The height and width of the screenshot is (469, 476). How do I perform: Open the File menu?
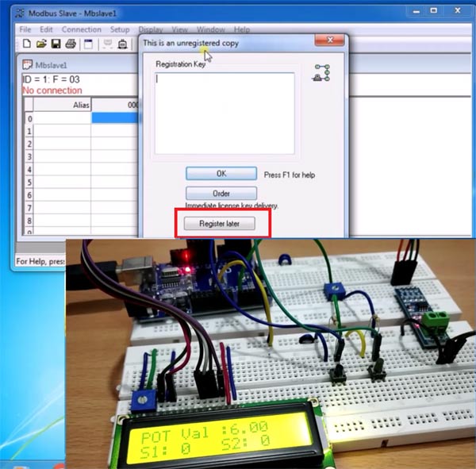(27, 29)
